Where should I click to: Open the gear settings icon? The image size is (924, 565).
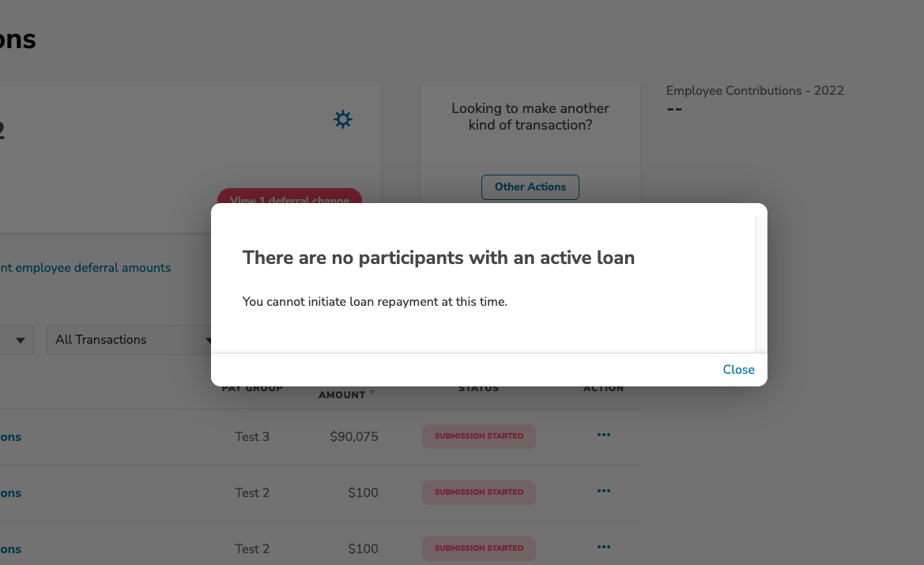click(343, 119)
